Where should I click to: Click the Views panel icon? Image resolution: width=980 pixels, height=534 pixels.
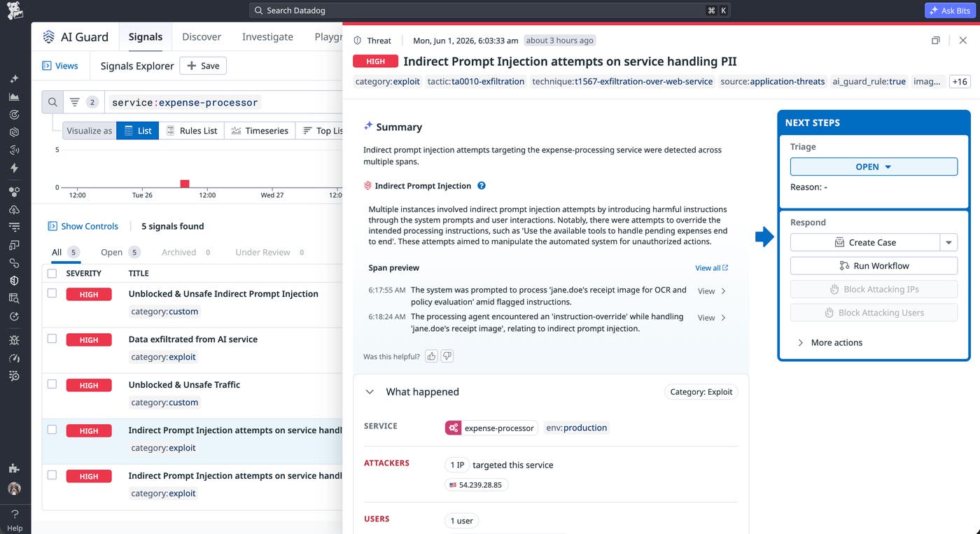47,66
